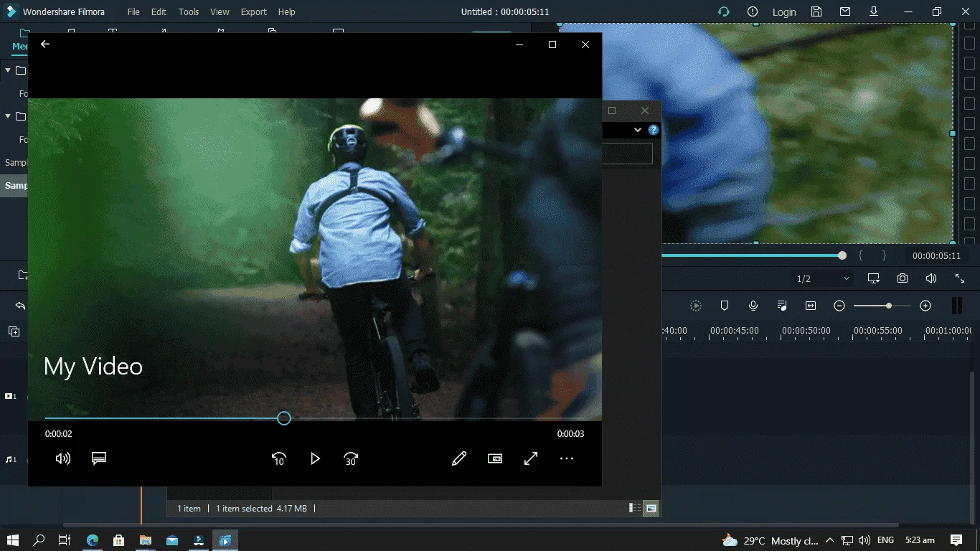Adjust the timeline zoom slider

[x=889, y=306]
